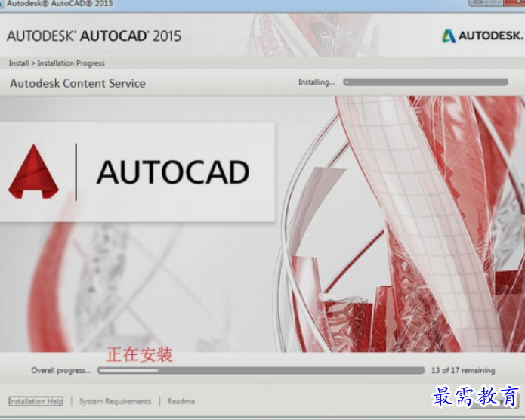
Task: Click the Autodesk logo icon at top right
Action: coord(449,36)
